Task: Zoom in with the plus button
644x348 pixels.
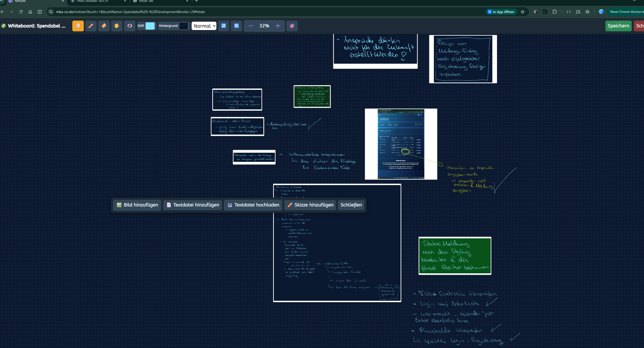Action: [x=278, y=26]
